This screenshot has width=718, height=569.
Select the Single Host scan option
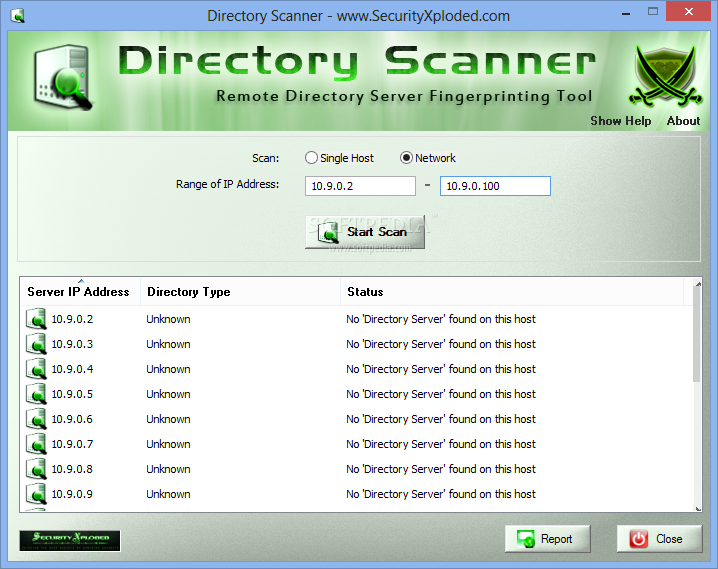(339, 158)
